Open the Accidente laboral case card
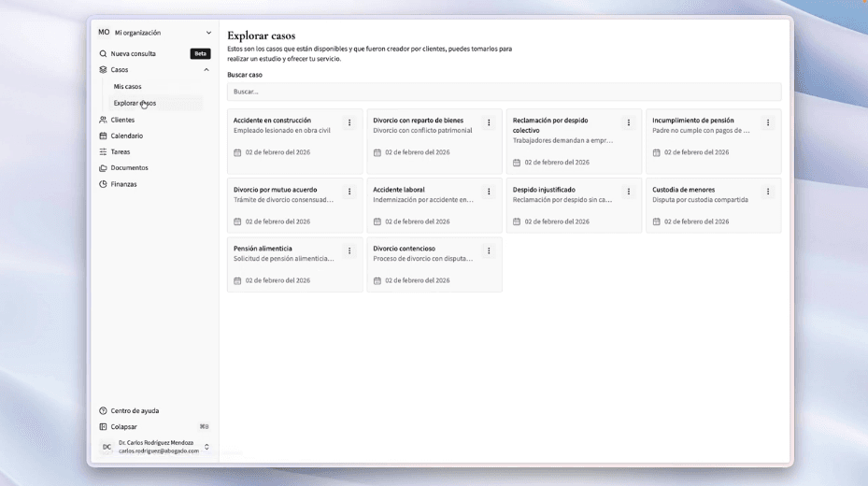868x486 pixels. (425, 206)
